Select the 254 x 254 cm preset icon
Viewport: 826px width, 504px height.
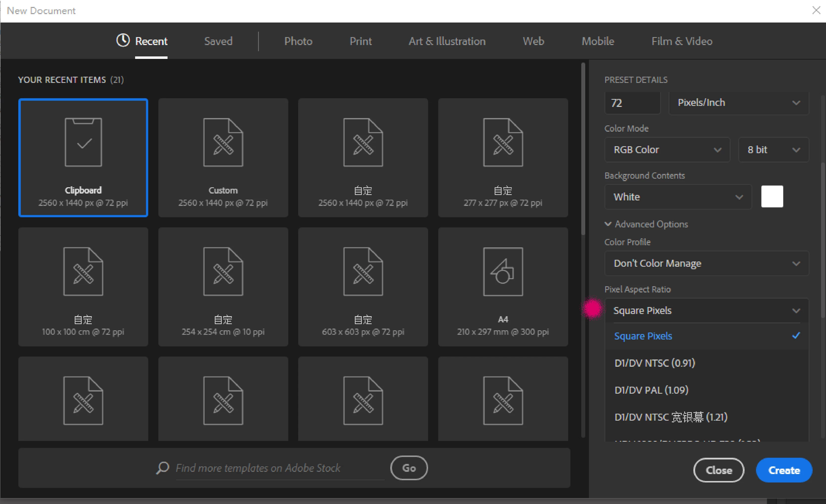pyautogui.click(x=223, y=271)
